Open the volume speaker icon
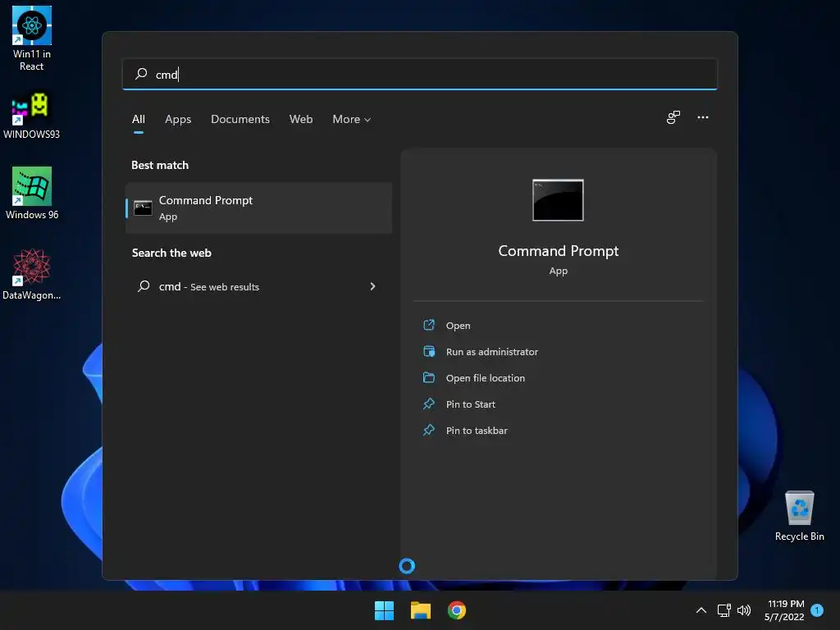 [744, 610]
